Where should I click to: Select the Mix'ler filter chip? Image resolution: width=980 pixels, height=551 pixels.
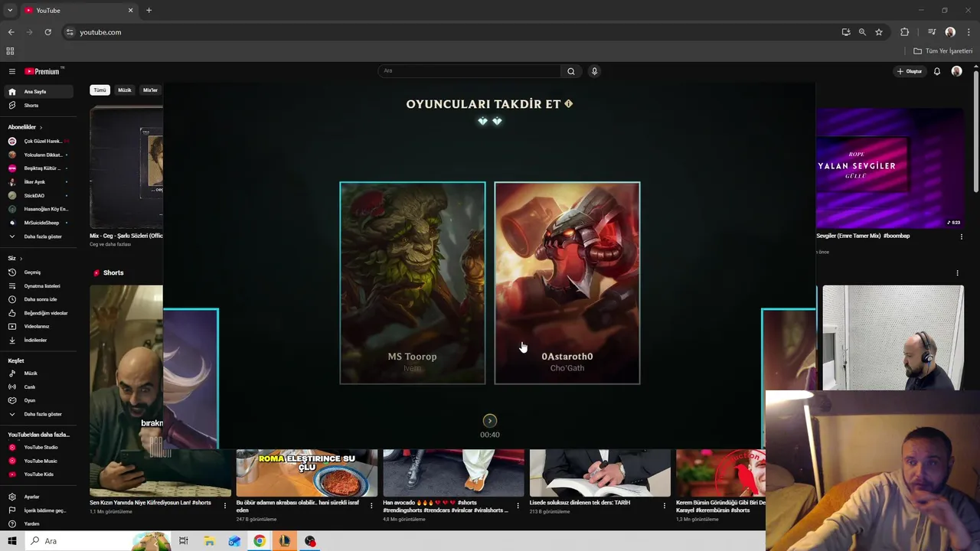pos(150,90)
